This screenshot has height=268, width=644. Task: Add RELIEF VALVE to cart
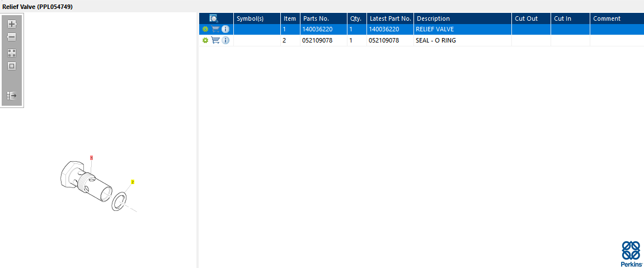point(215,29)
